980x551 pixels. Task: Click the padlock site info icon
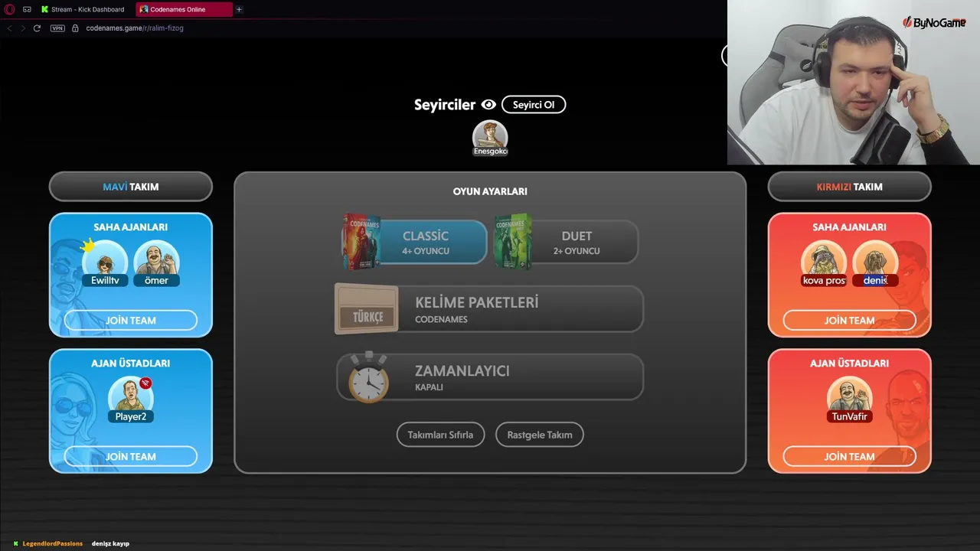click(75, 28)
